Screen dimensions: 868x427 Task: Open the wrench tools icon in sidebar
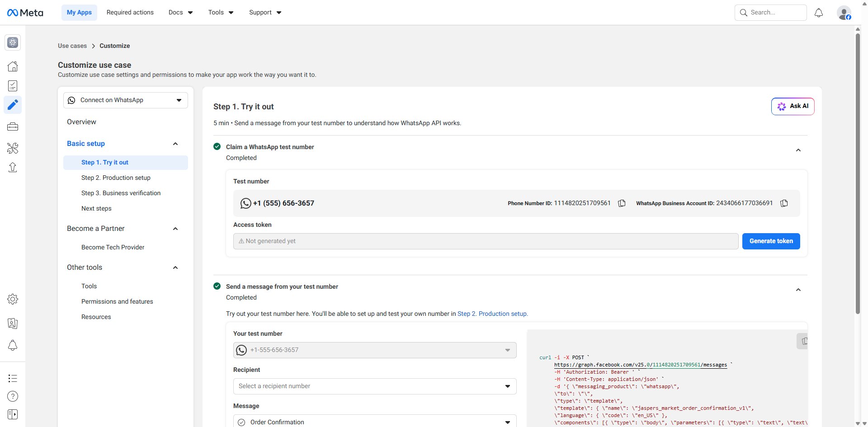(x=13, y=148)
